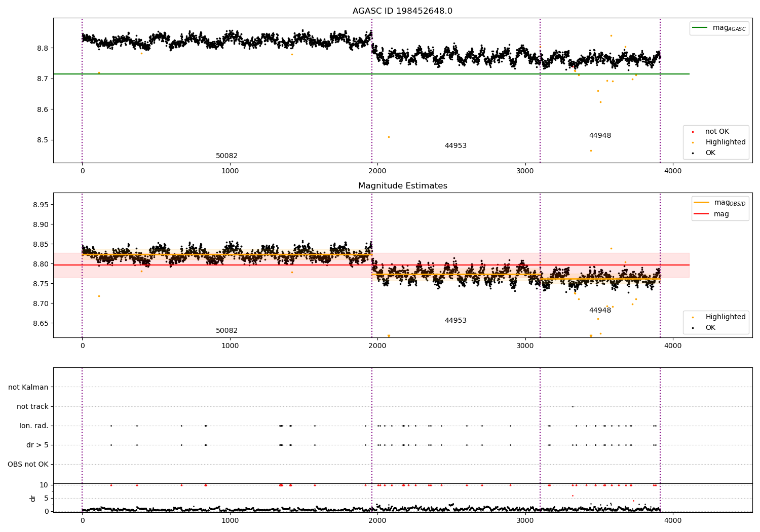
Task: Click the "8.75" y-axis tick label
Action: tap(40, 284)
